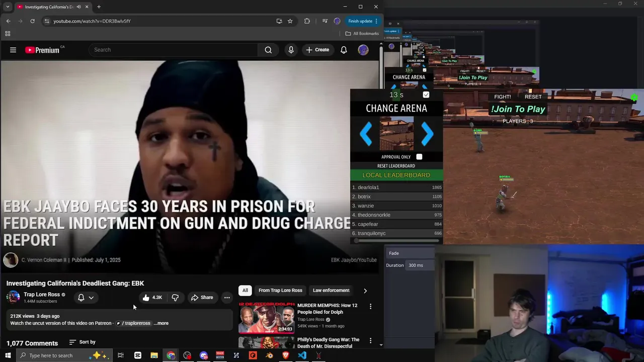Open Chrome media control icon
This screenshot has height=362, width=644.
(325, 21)
